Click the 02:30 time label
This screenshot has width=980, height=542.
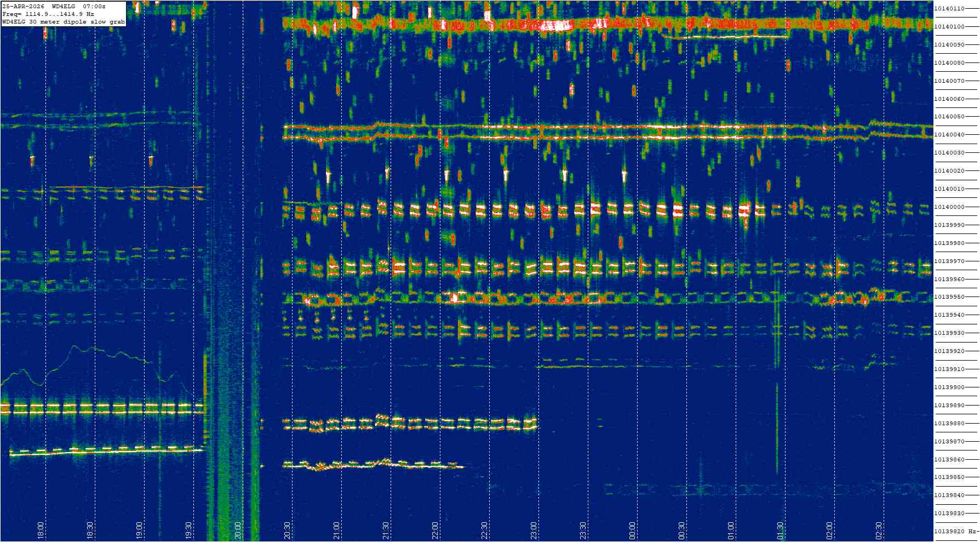[879, 530]
